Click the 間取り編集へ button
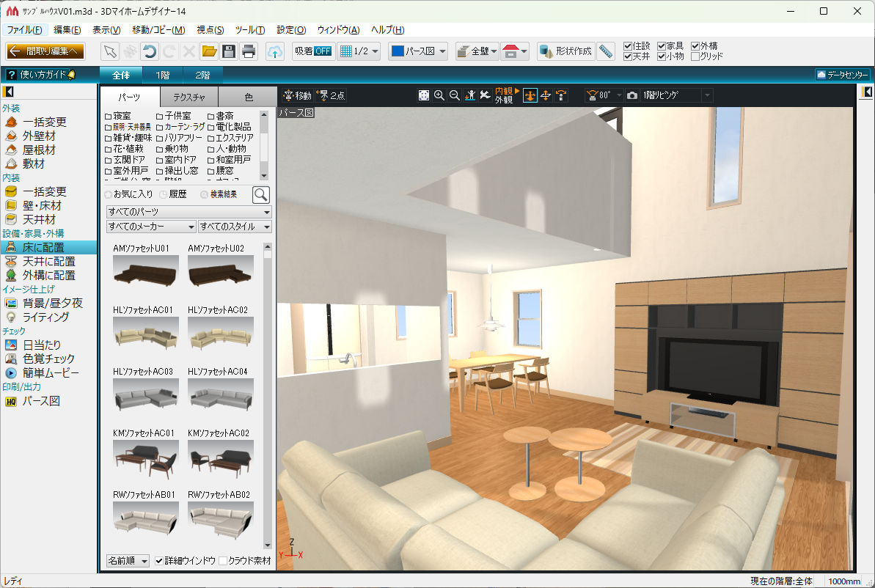Screen dimensions: 875x588 [x=45, y=51]
